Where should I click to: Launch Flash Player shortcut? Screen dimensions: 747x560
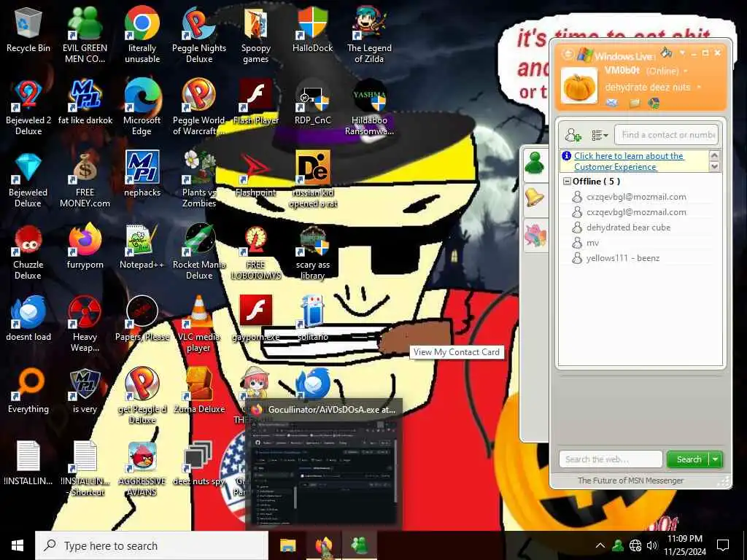click(x=256, y=102)
